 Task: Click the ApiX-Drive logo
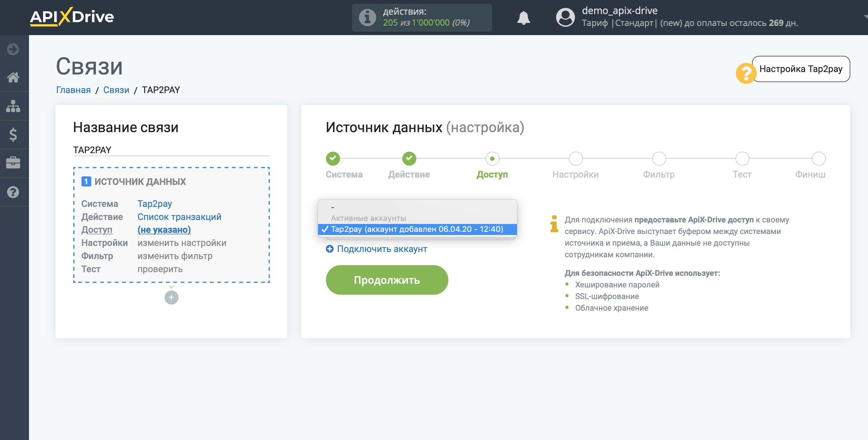[x=72, y=17]
